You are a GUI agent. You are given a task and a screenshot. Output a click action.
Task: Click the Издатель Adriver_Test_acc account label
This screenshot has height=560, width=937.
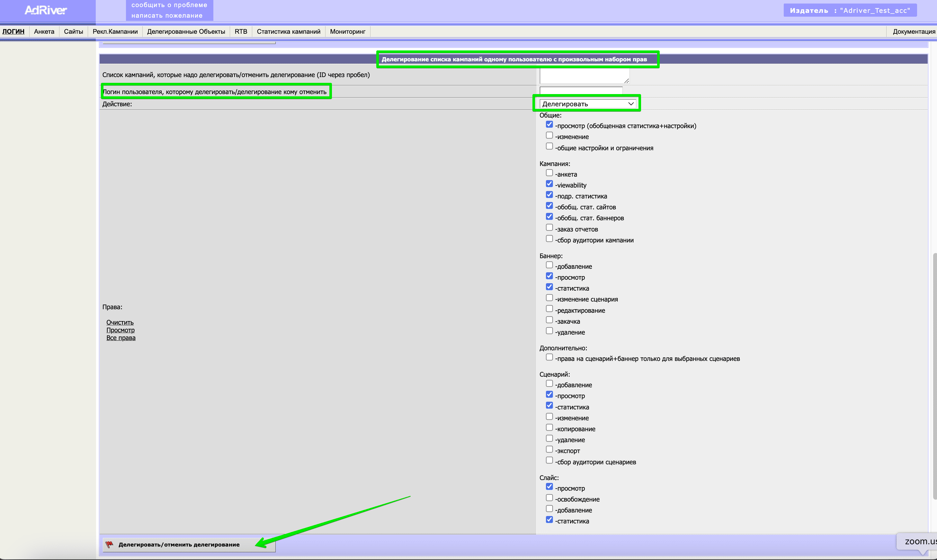[850, 10]
